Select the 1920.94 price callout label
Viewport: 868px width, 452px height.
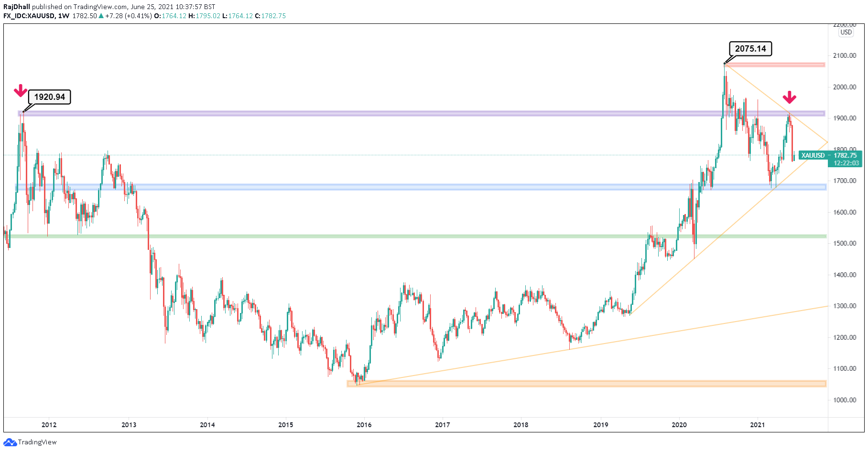[49, 97]
